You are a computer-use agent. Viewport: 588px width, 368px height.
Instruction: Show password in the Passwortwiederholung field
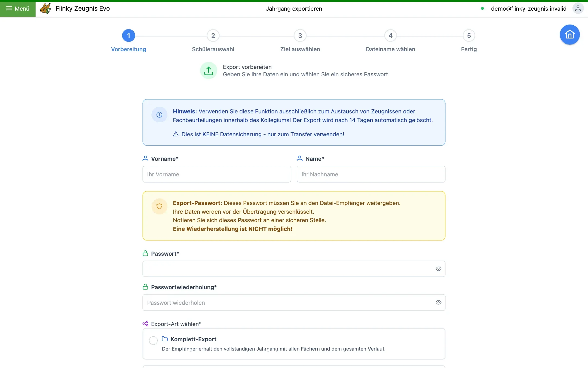pos(438,302)
